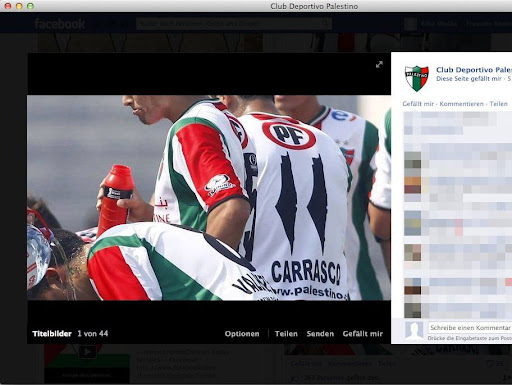
Task: Open the Palestino club shield logo
Action: 416,78
